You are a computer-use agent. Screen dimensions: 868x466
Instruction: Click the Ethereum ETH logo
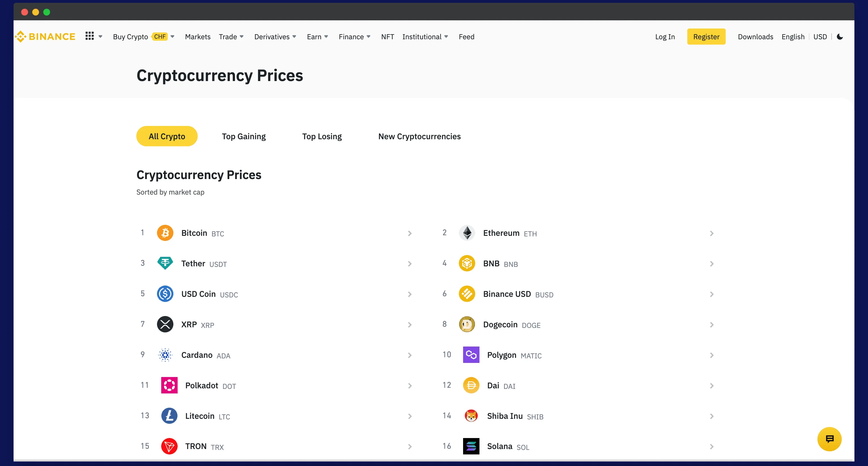[467, 232]
